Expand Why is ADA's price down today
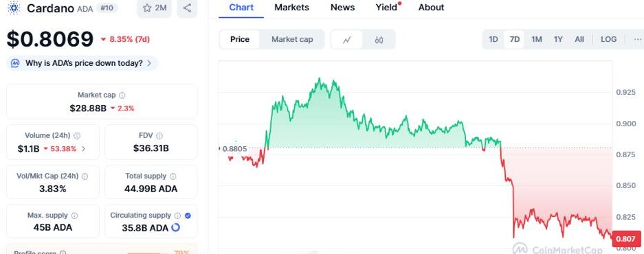644x254 pixels. [x=82, y=63]
